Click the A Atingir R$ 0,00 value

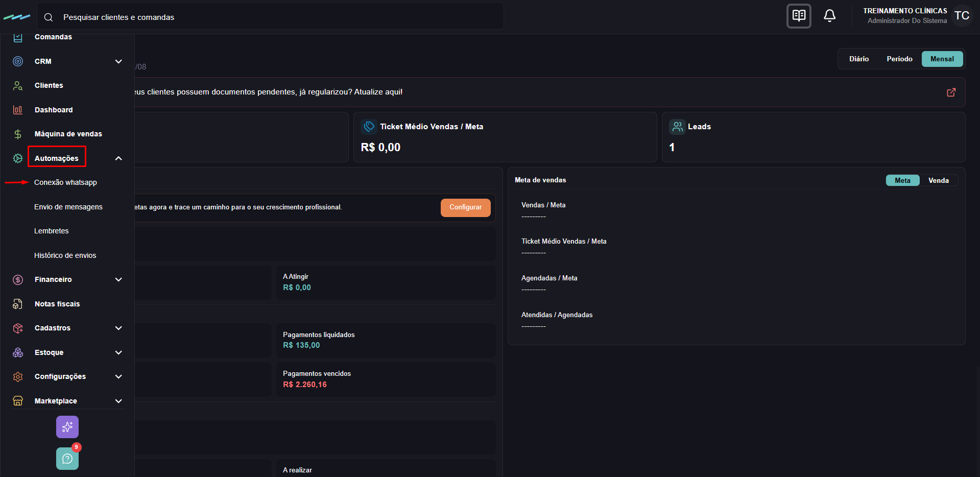click(x=297, y=288)
